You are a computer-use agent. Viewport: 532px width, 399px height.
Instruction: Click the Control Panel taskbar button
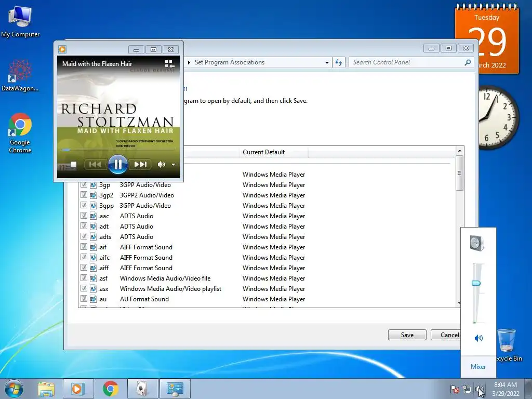point(175,389)
